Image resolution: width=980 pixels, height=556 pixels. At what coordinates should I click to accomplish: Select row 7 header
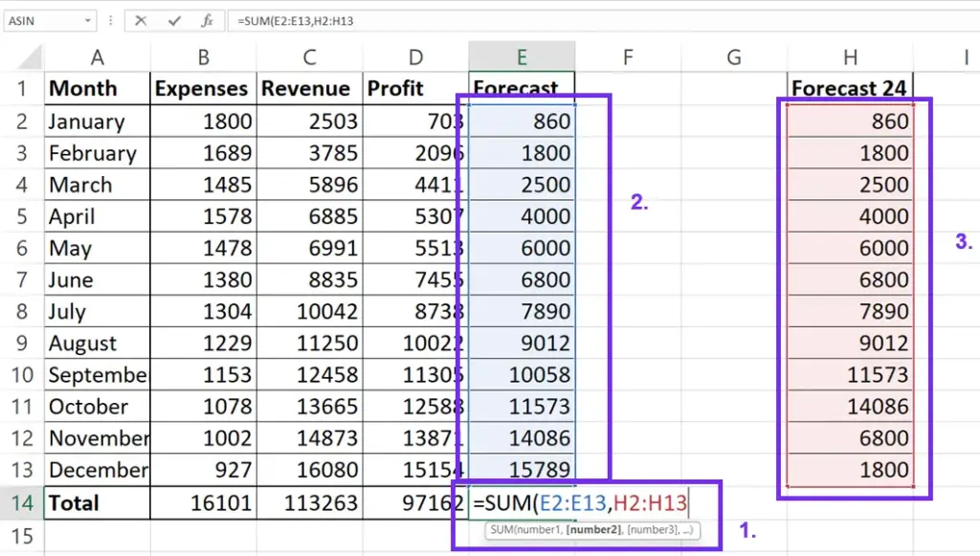tap(22, 279)
